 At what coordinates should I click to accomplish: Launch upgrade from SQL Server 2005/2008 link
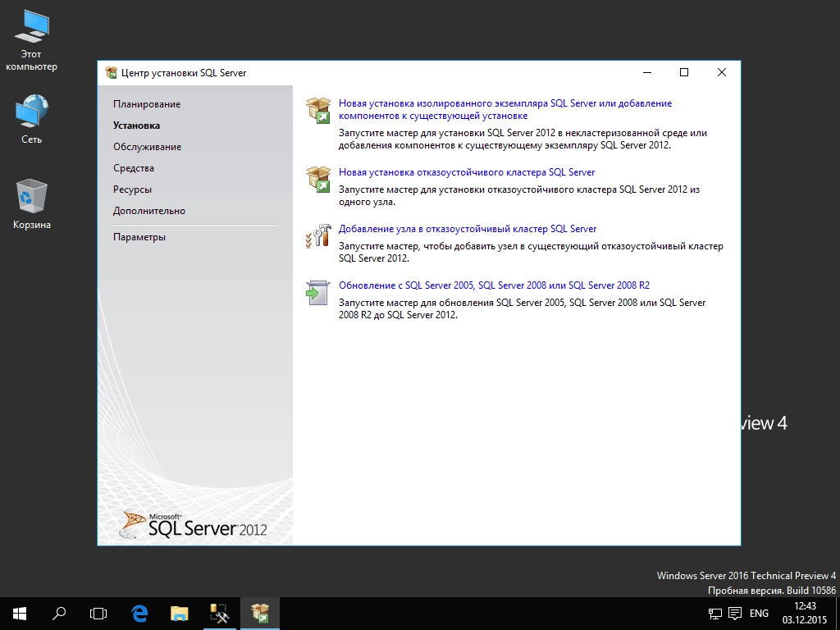pyautogui.click(x=494, y=285)
